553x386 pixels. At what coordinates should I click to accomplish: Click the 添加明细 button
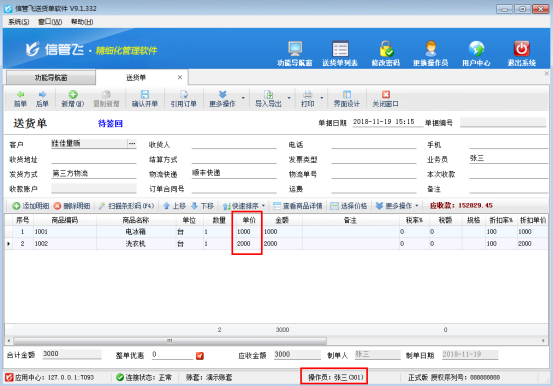30,206
